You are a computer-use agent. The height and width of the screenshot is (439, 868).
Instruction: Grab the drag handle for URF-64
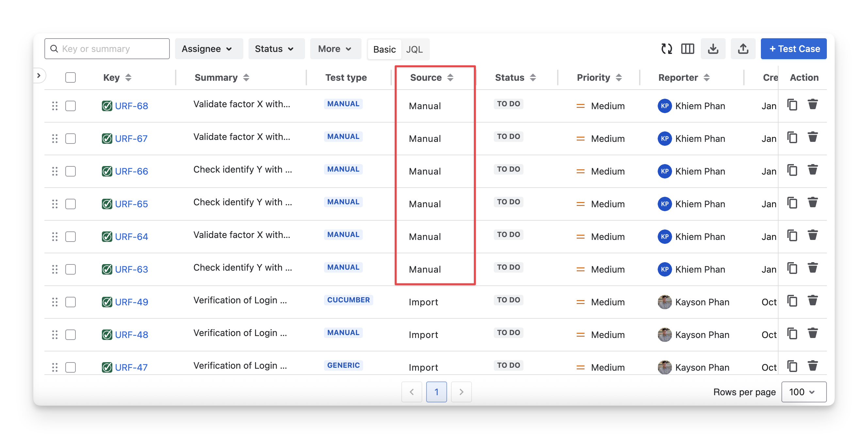pyautogui.click(x=55, y=237)
